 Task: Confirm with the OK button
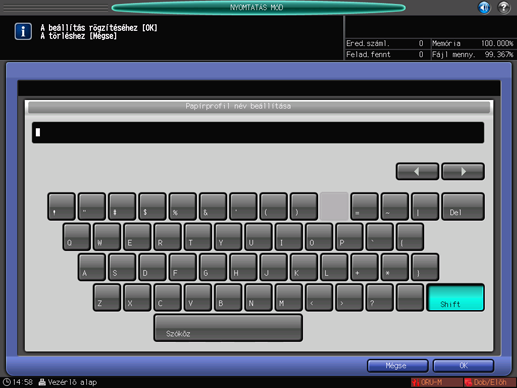[463, 366]
